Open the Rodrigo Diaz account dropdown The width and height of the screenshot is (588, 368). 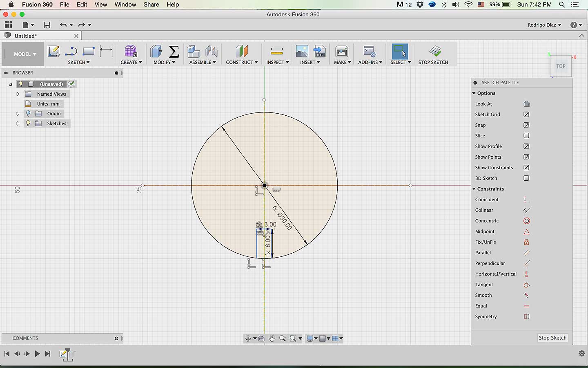[544, 25]
